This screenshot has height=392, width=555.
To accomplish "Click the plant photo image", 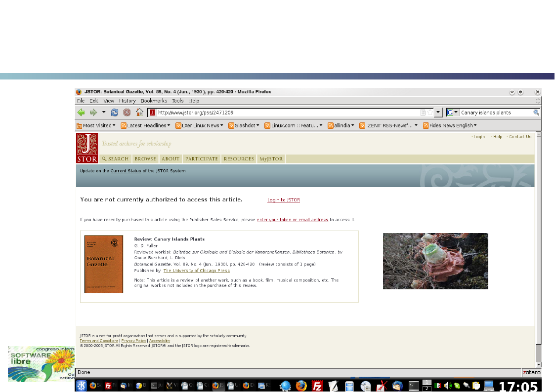I will tap(435, 261).
